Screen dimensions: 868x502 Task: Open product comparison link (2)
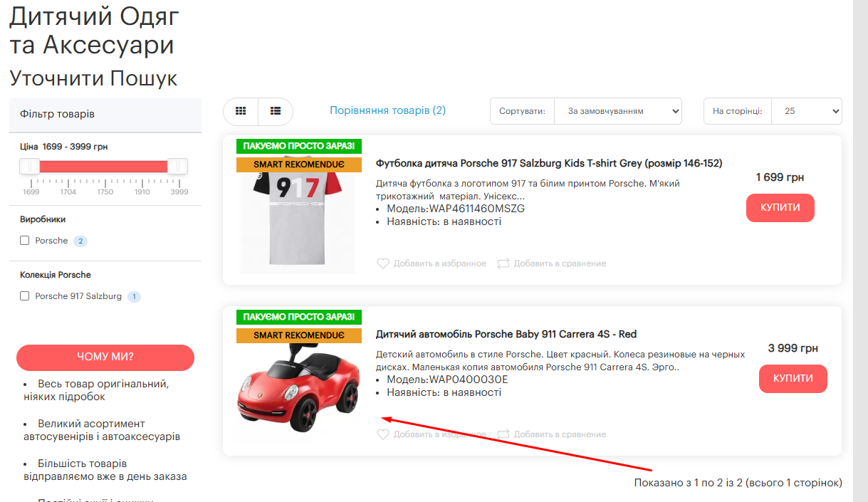[x=387, y=110]
